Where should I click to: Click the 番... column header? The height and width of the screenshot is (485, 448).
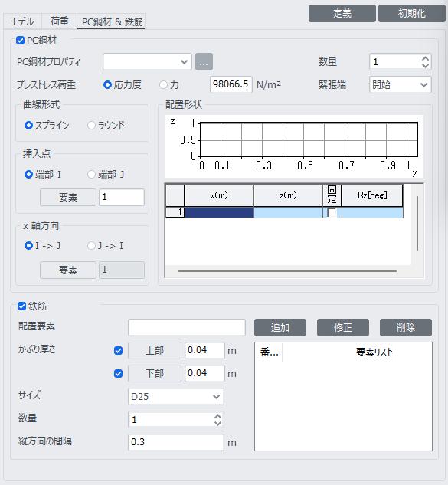(269, 352)
